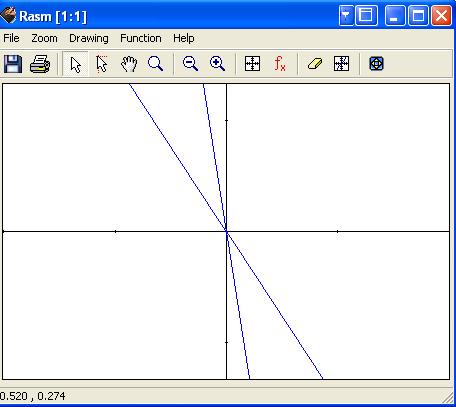
Task: Open the Zoom menu
Action: pos(44,38)
